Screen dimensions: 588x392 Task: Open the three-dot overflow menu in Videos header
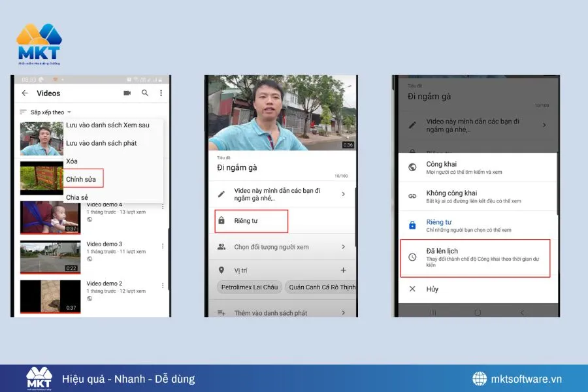coord(161,93)
